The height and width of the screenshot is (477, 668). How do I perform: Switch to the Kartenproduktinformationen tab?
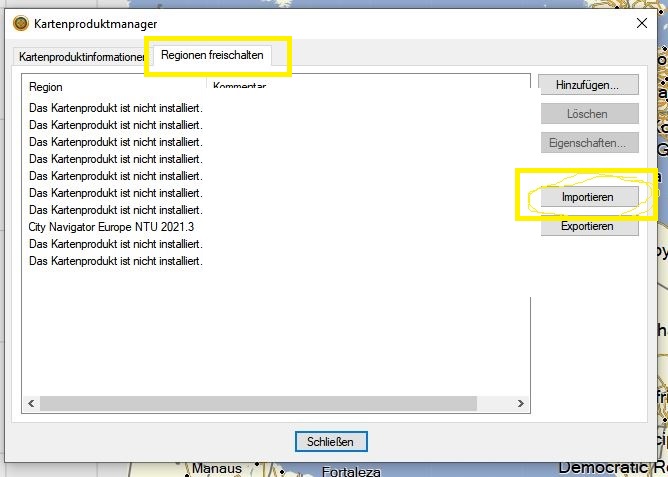81,57
